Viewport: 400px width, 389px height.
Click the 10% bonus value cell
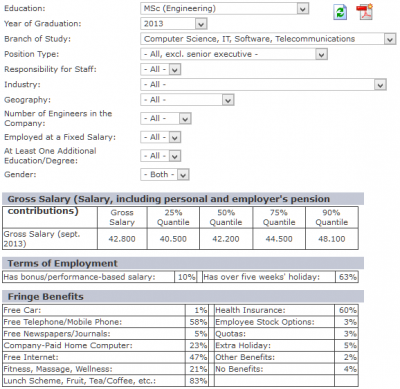point(186,277)
